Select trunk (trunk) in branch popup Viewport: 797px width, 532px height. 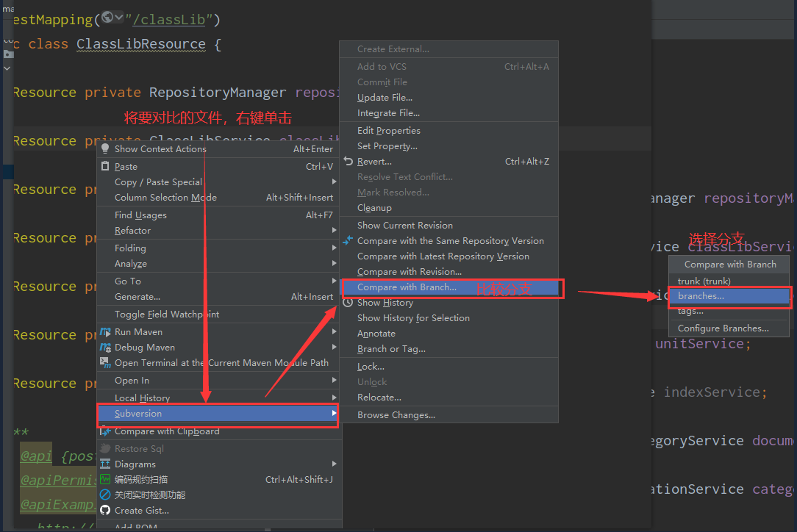coord(729,281)
